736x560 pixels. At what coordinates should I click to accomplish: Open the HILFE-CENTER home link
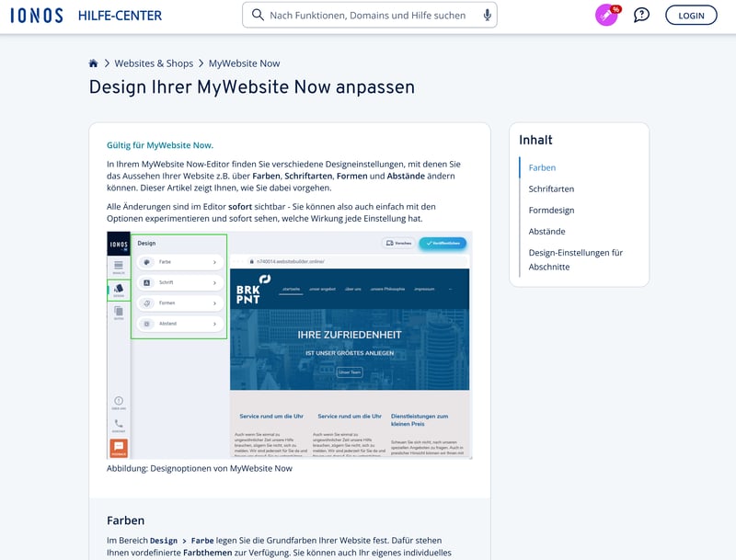[x=120, y=16]
